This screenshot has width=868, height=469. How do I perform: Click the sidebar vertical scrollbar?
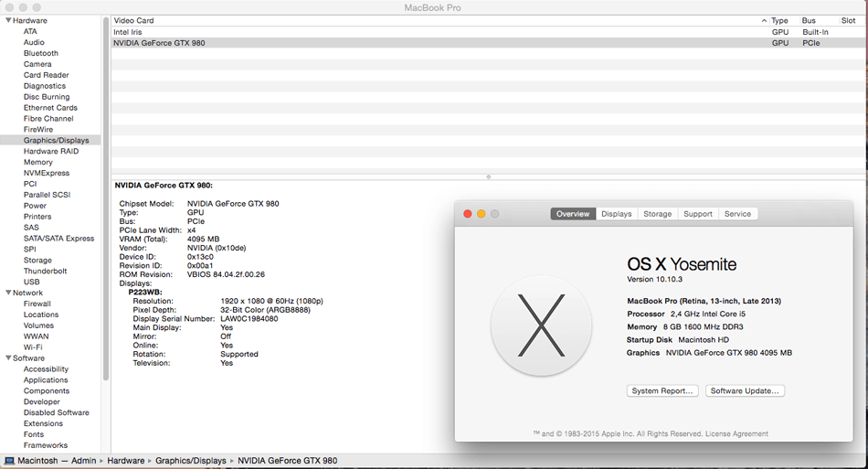point(106,198)
